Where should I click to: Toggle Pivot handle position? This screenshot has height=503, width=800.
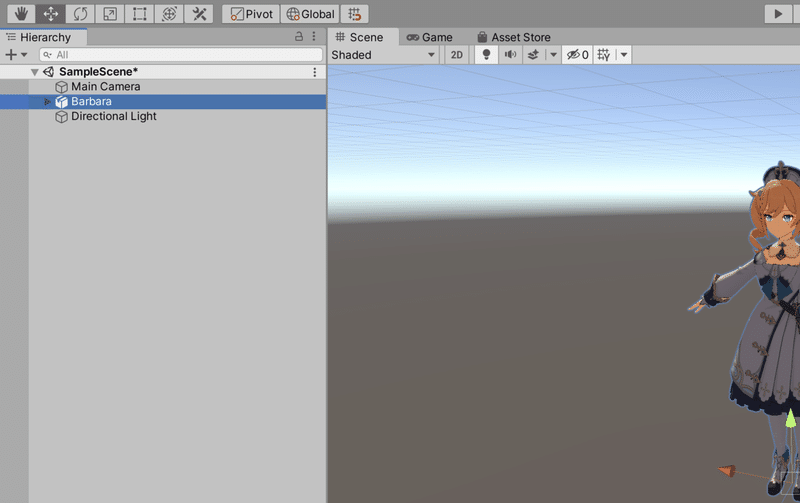pos(251,14)
